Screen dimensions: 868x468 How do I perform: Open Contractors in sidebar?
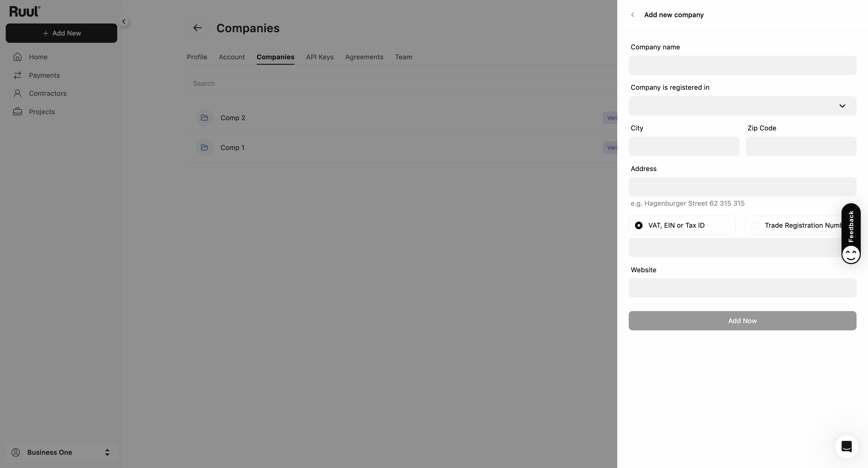click(48, 93)
